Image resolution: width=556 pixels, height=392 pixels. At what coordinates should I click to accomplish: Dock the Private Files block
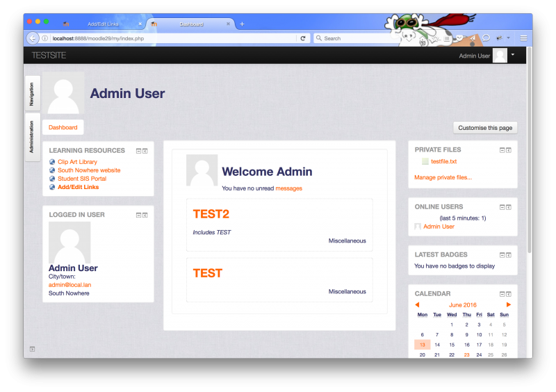pos(509,150)
